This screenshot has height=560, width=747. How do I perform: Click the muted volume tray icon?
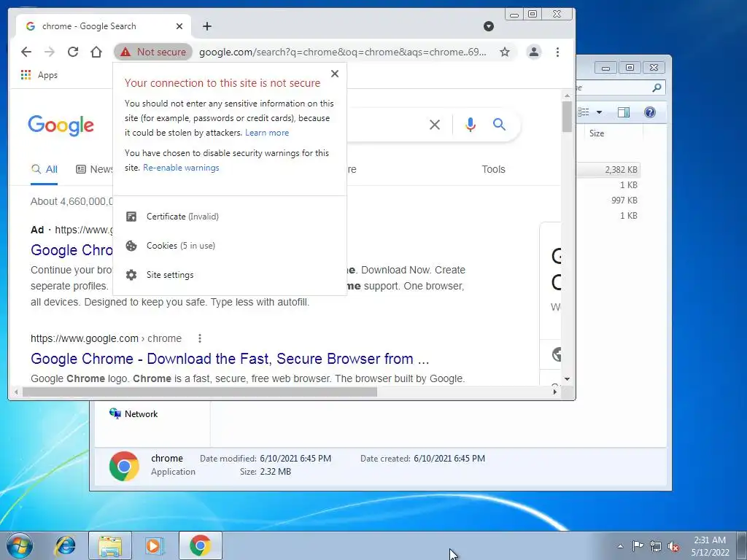[673, 546]
